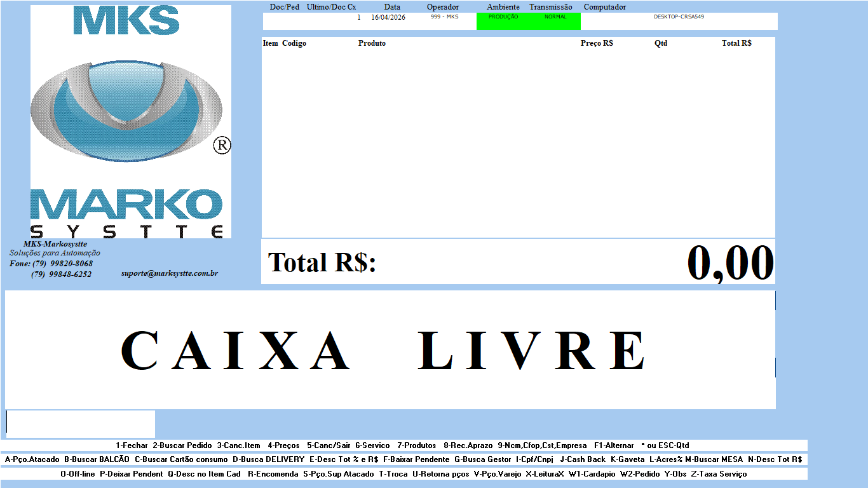Click the F1-Alternar shortcut label
The width and height of the screenshot is (868, 488).
[x=614, y=445]
